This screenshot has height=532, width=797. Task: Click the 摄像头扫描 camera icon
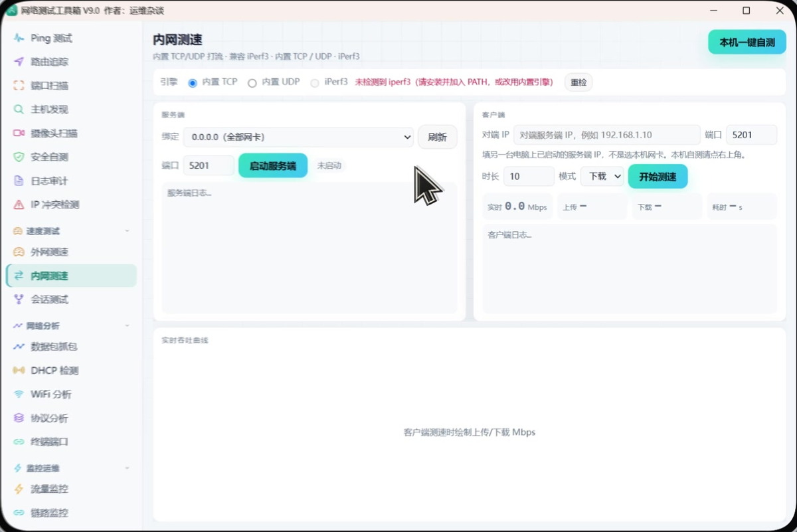click(x=19, y=133)
